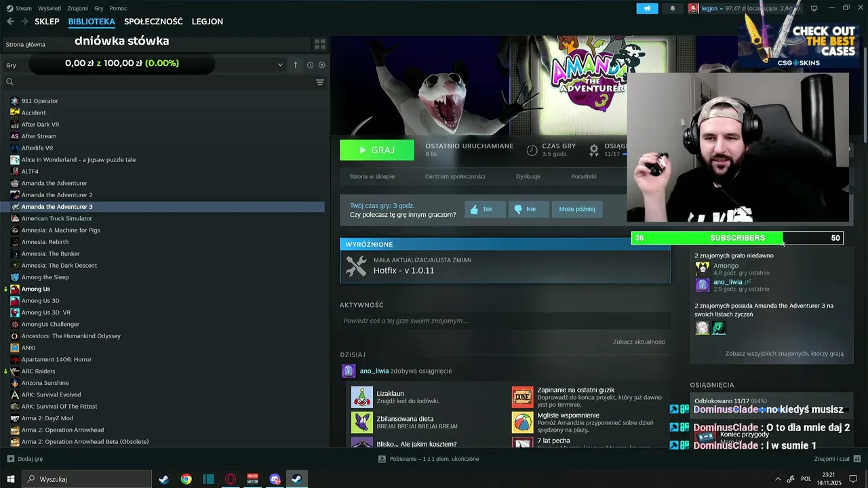Open Steam menu
This screenshot has width=868, height=488.
coord(23,8)
